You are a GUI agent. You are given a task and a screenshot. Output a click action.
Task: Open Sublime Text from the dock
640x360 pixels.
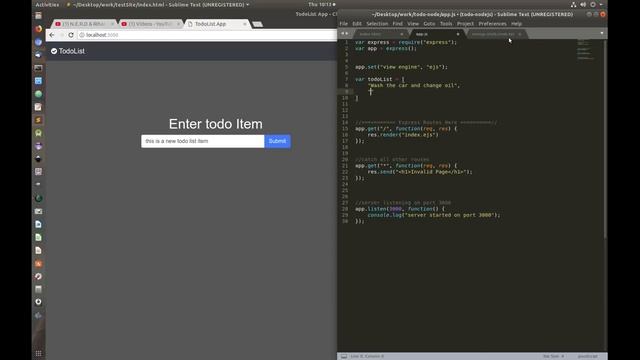pyautogui.click(x=38, y=120)
